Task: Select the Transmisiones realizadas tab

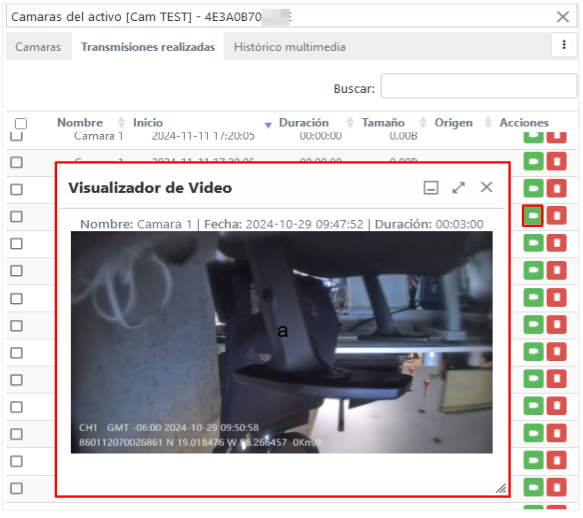Action: (x=148, y=47)
